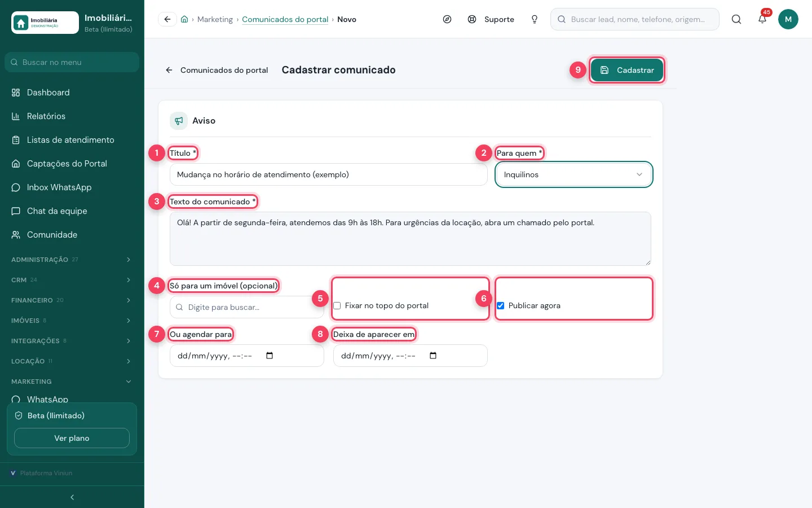
Task: Open calendar picker for Ou agendar para
Action: point(270,356)
